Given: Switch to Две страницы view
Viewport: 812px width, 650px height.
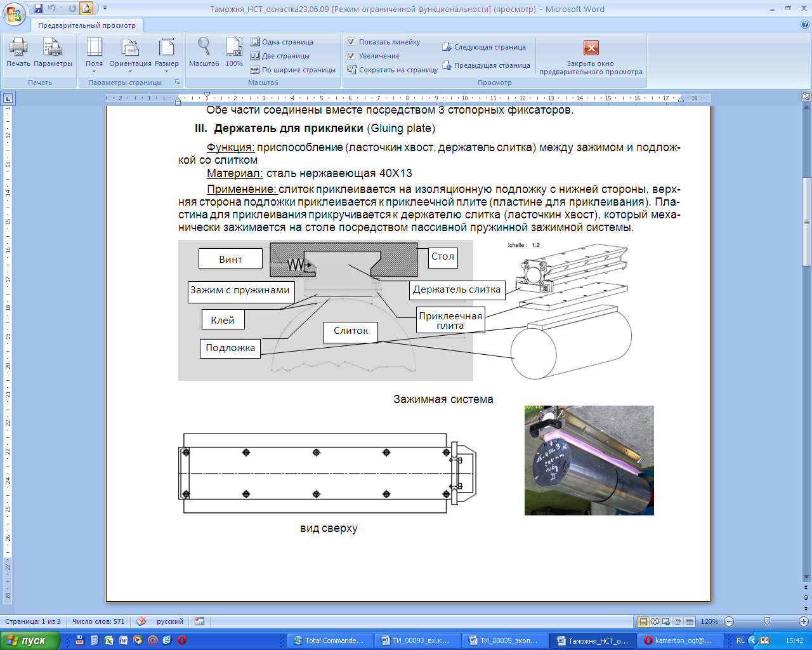Looking at the screenshot, I should (x=280, y=56).
